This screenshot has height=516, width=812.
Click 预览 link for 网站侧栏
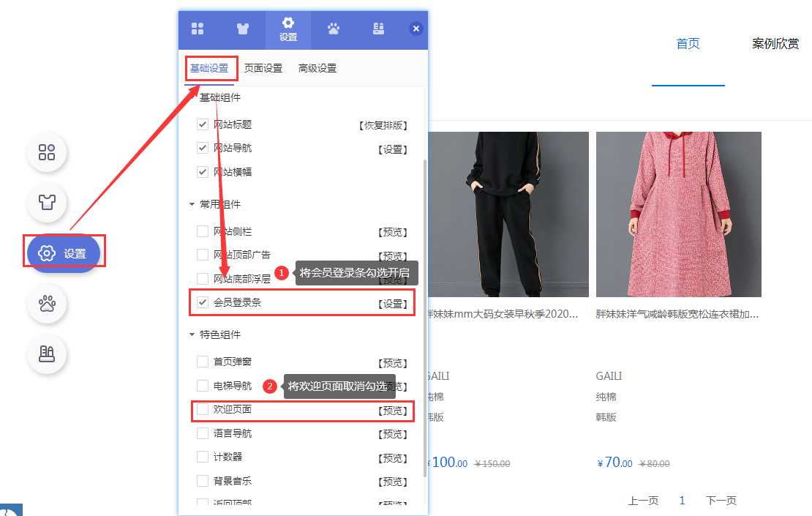point(393,232)
